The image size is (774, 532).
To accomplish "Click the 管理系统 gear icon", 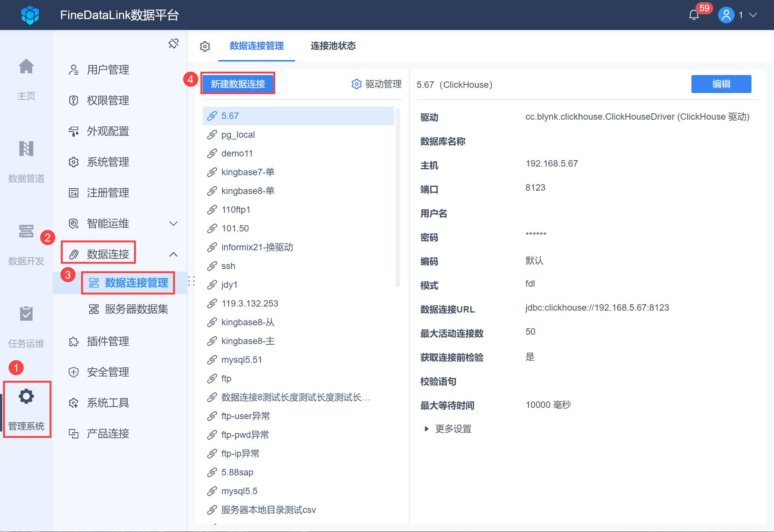I will [x=26, y=397].
